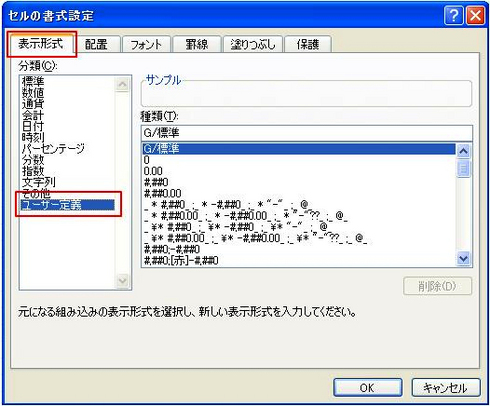490x406 pixels.
Task: Click category list scroll down arrow
Action: 122,280
